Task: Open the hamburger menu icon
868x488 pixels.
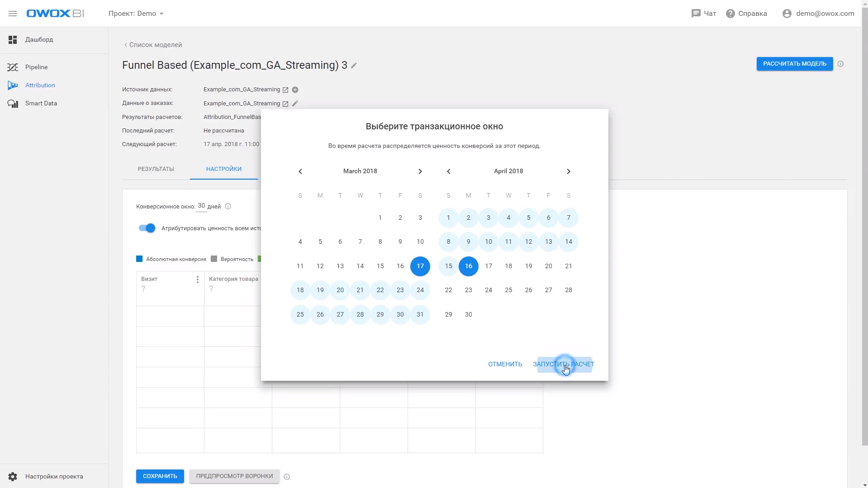Action: coord(13,14)
